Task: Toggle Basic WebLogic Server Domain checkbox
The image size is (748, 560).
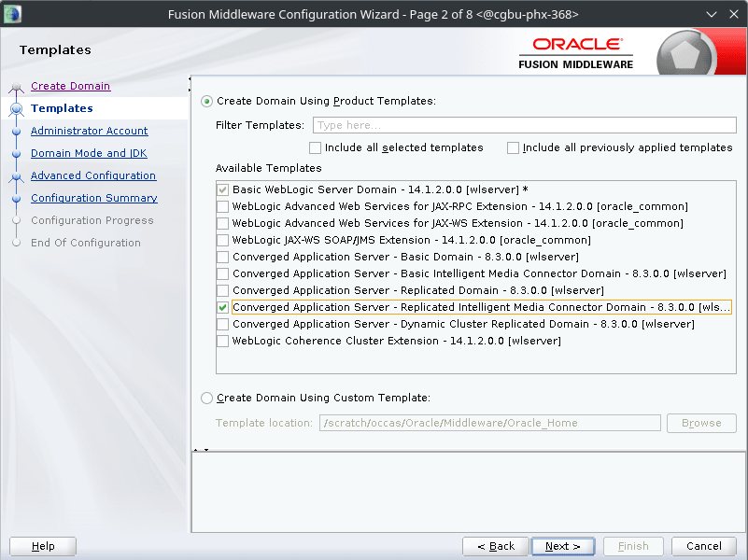Action: pyautogui.click(x=222, y=189)
